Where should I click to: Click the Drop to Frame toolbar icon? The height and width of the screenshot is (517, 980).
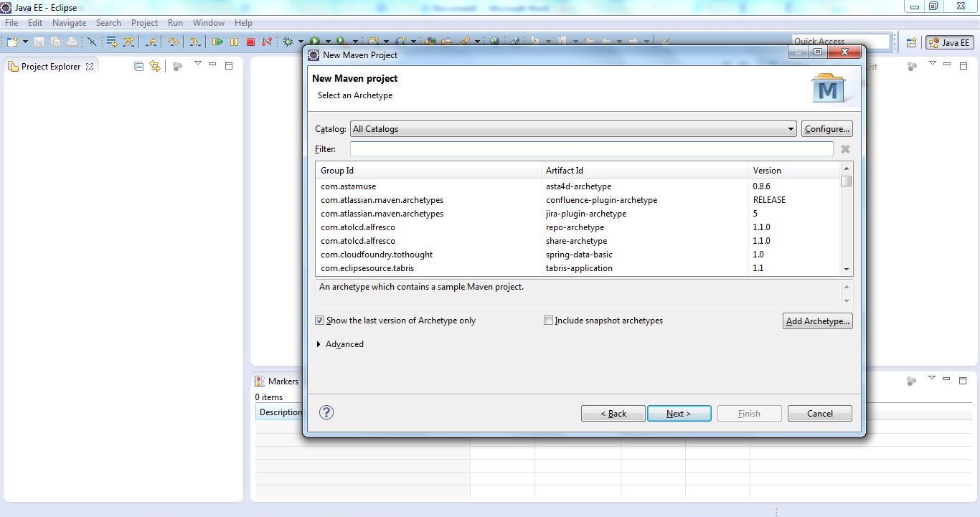112,42
